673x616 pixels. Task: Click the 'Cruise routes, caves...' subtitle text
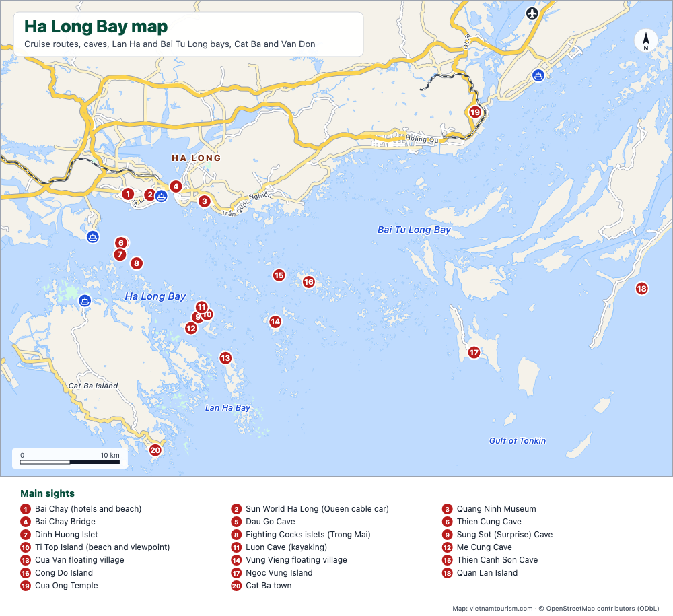(x=170, y=44)
